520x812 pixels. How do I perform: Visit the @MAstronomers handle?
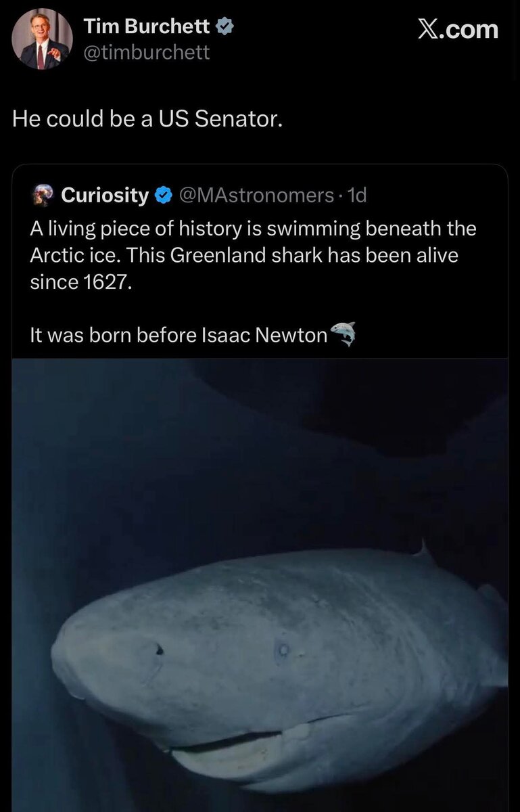point(255,196)
